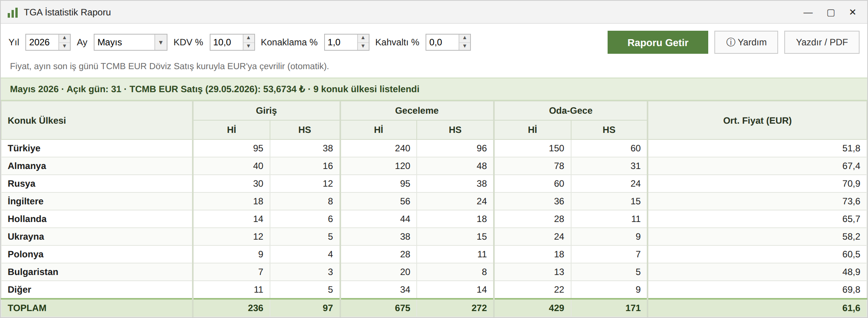Screen dimensions: 868x318
Task: Click Türkiye Oda-Gece Hİ value 150
Action: click(x=557, y=148)
